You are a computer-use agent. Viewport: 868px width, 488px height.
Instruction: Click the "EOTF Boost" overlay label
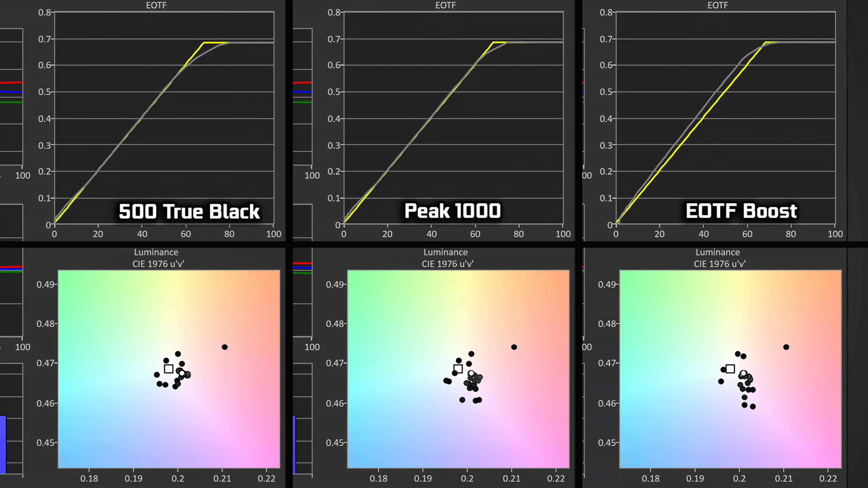741,211
